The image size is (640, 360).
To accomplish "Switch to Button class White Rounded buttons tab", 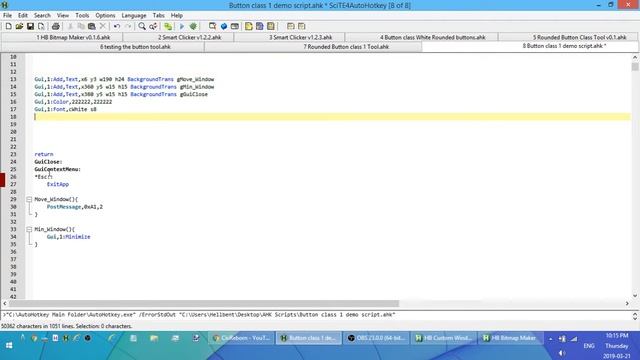I will (421, 37).
